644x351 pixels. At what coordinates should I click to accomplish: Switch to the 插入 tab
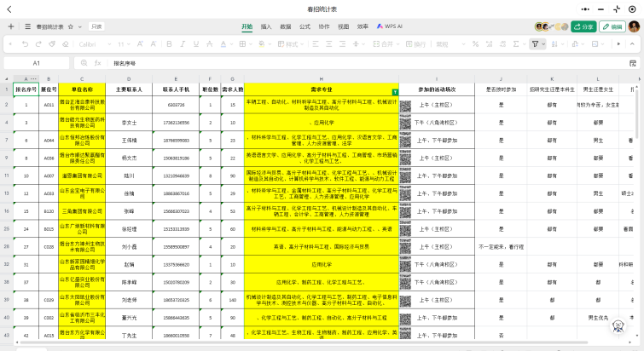tap(266, 26)
